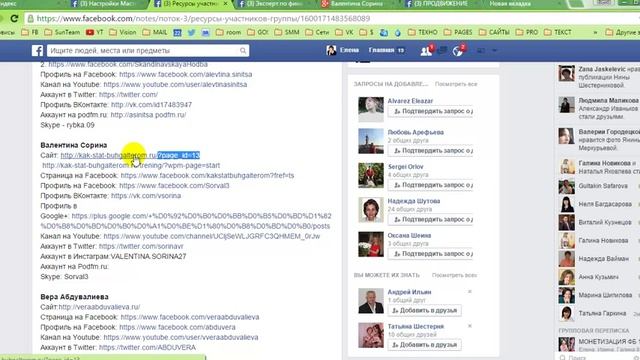Open the blue bookmark icon after Twitter
The width and height of the screenshot is (640, 360).
click(205, 32)
